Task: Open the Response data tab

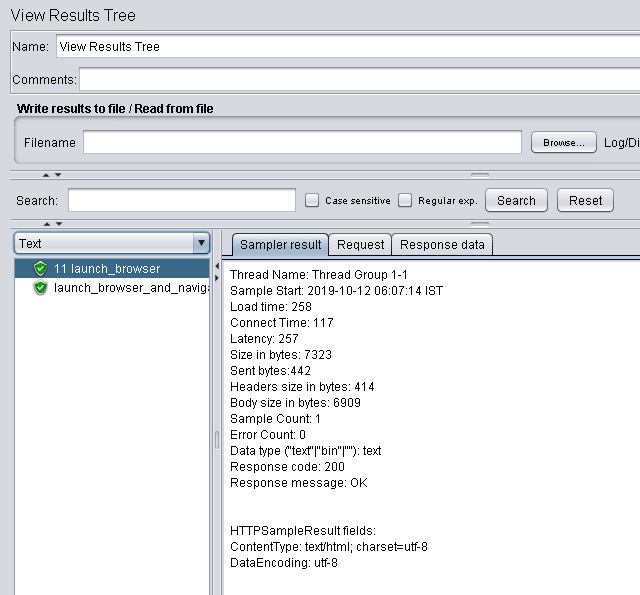Action: tap(442, 244)
